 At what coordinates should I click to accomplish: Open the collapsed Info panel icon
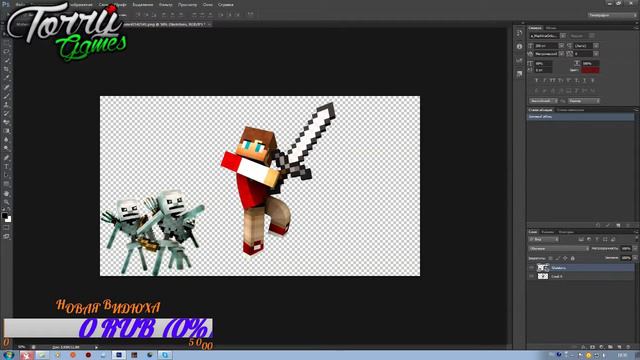point(519,47)
